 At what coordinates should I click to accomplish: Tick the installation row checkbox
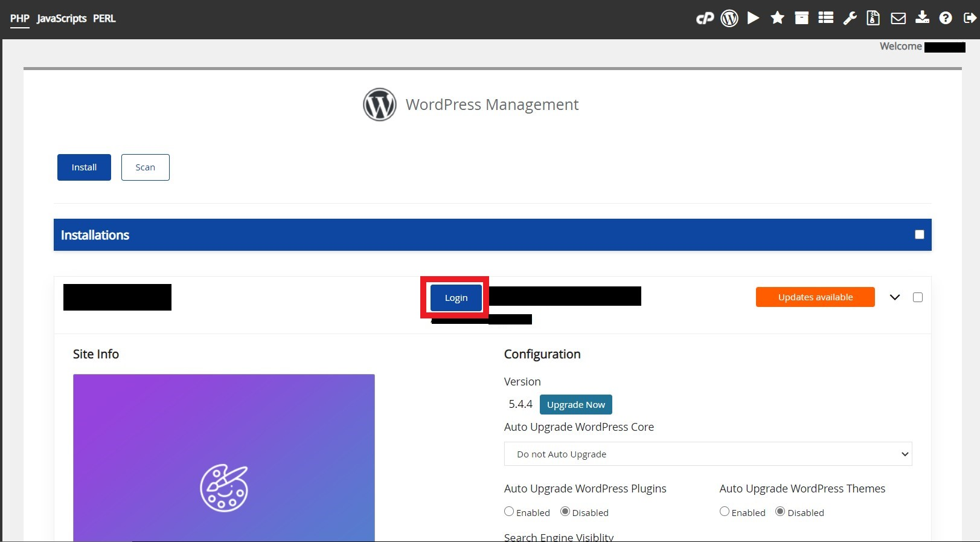coord(918,297)
